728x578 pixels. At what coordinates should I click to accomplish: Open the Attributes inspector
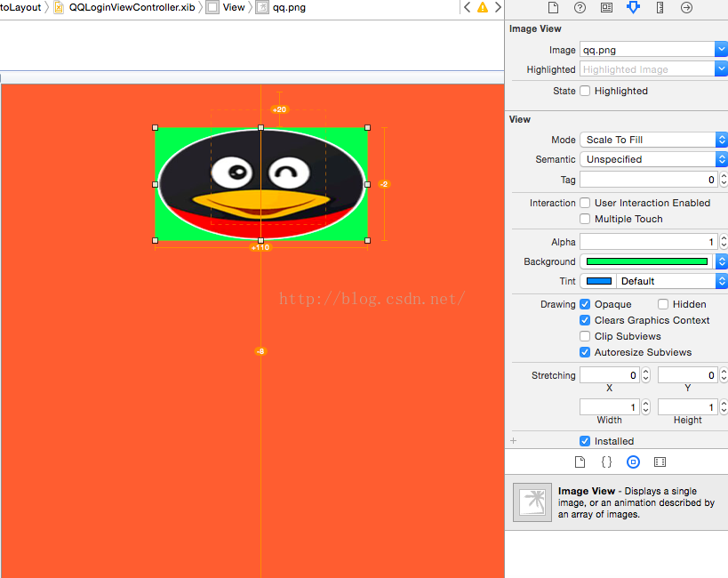tap(633, 7)
